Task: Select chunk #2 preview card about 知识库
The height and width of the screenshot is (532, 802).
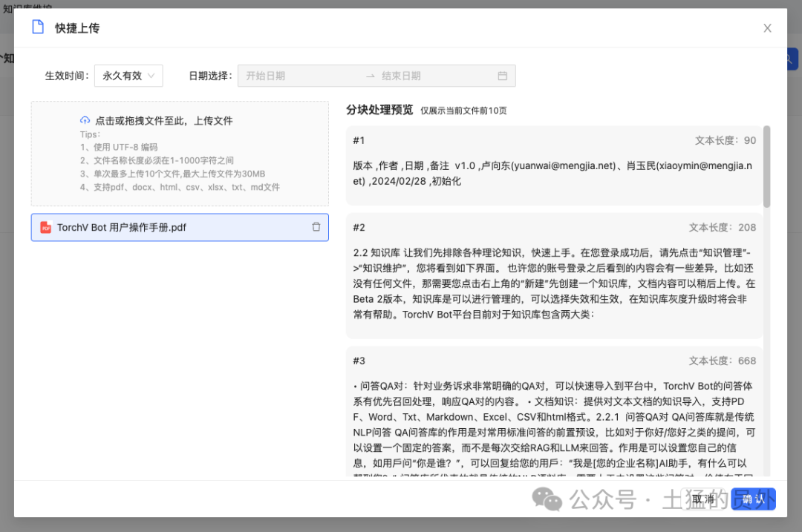Action: 555,276
